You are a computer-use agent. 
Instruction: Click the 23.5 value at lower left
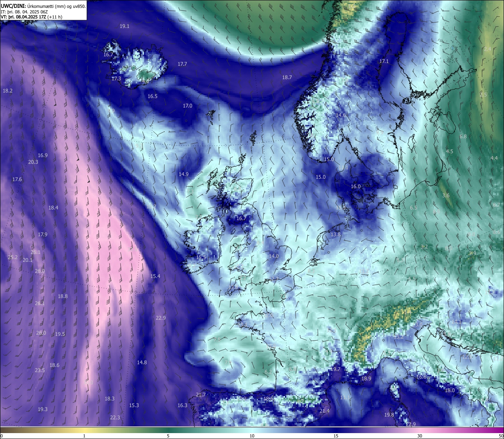[40, 370]
